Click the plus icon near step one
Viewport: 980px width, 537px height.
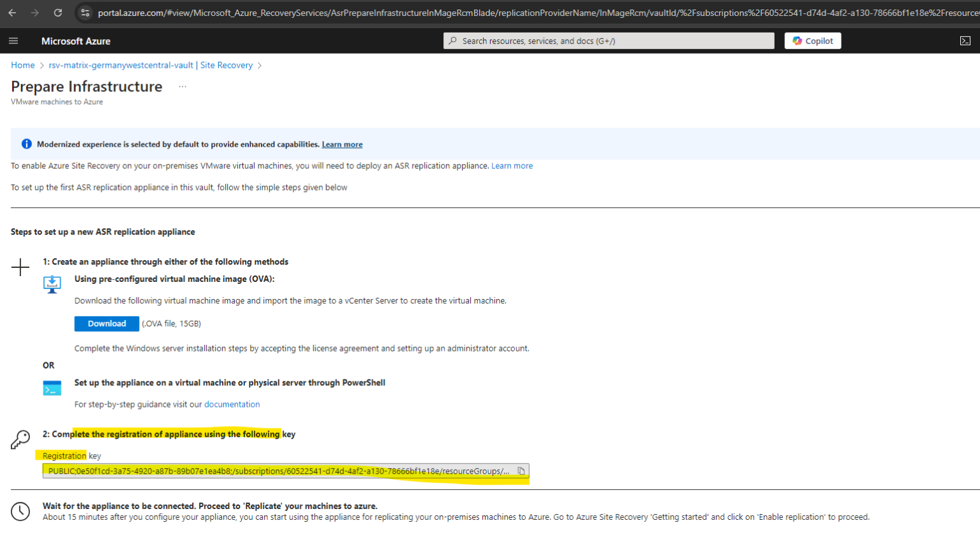point(20,268)
